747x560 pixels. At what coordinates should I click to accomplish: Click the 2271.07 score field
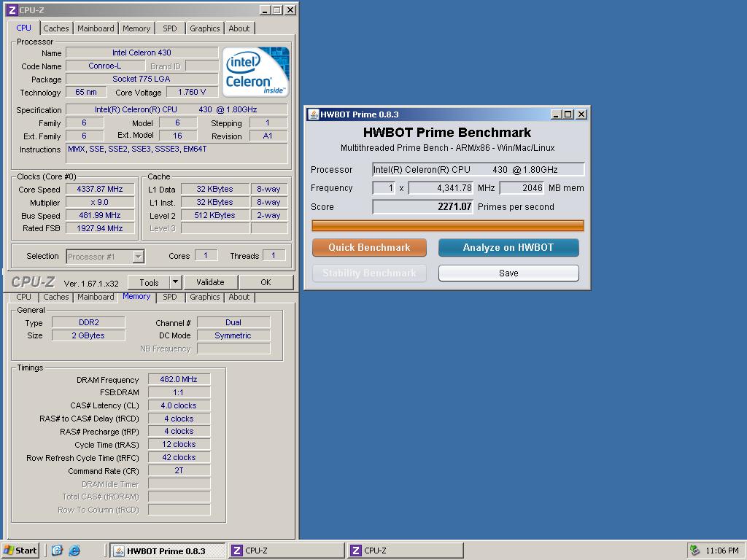coord(422,206)
